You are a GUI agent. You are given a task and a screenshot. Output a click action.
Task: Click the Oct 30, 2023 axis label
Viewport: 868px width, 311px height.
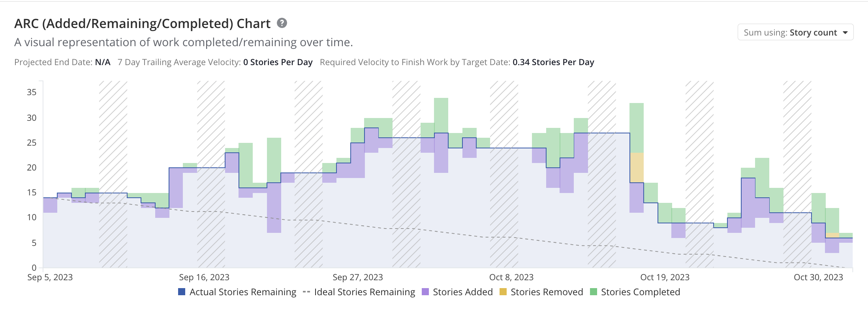tap(818, 277)
